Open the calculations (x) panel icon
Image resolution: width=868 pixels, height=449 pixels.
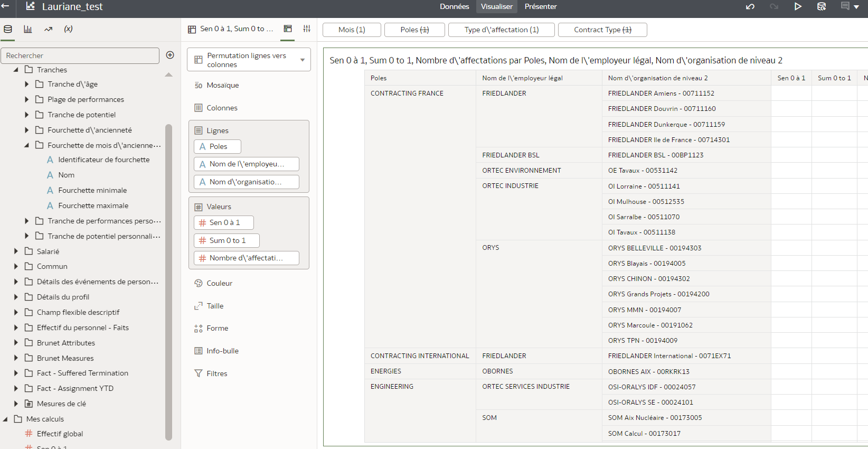(69, 29)
